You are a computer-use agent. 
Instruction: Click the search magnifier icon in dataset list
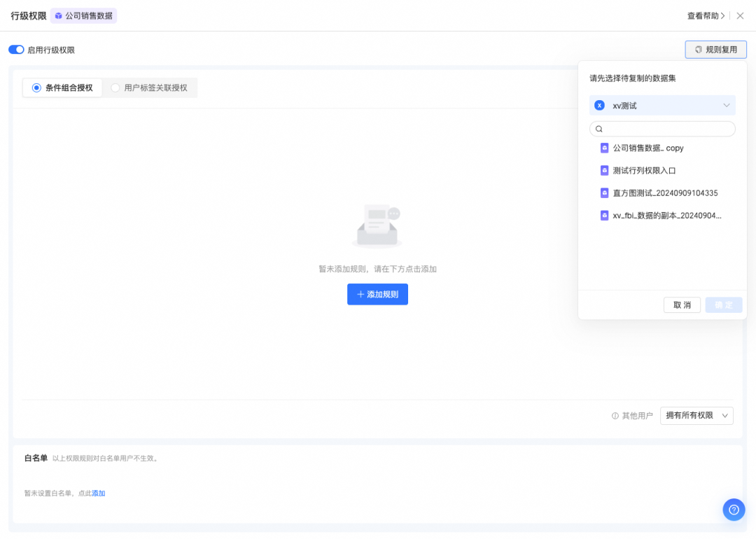599,129
